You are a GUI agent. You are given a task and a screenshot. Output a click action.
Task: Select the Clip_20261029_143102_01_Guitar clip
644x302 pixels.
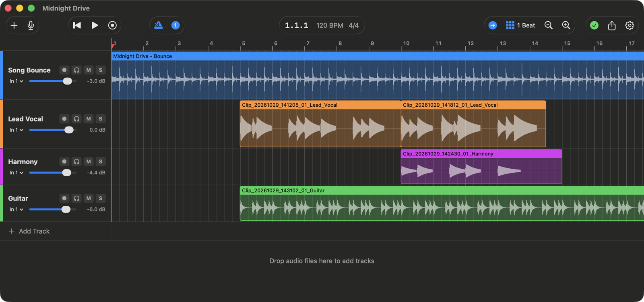click(x=442, y=203)
